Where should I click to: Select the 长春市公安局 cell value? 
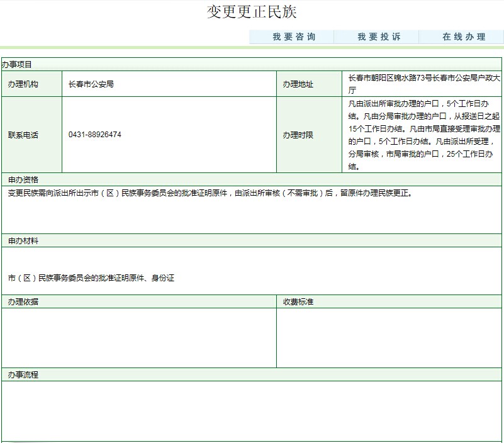pos(91,84)
